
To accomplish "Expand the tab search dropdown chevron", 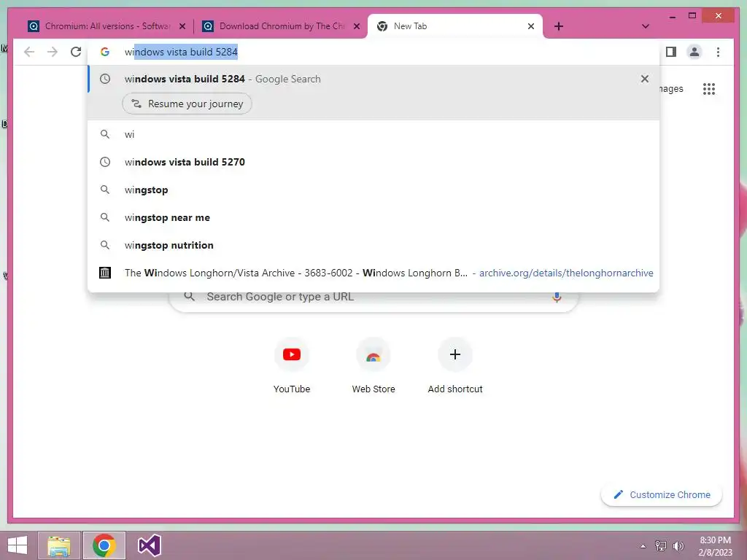I will pyautogui.click(x=646, y=26).
